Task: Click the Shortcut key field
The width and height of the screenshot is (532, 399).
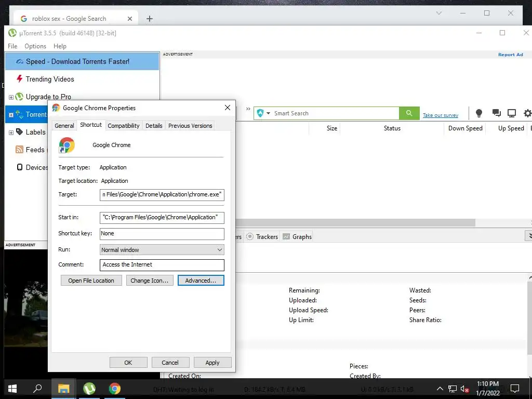Action: pyautogui.click(x=162, y=233)
